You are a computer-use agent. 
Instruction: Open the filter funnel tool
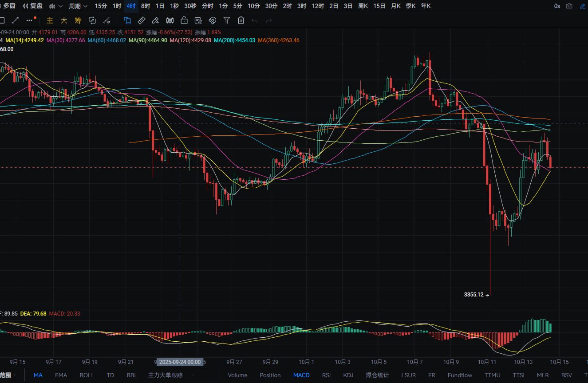(x=227, y=20)
